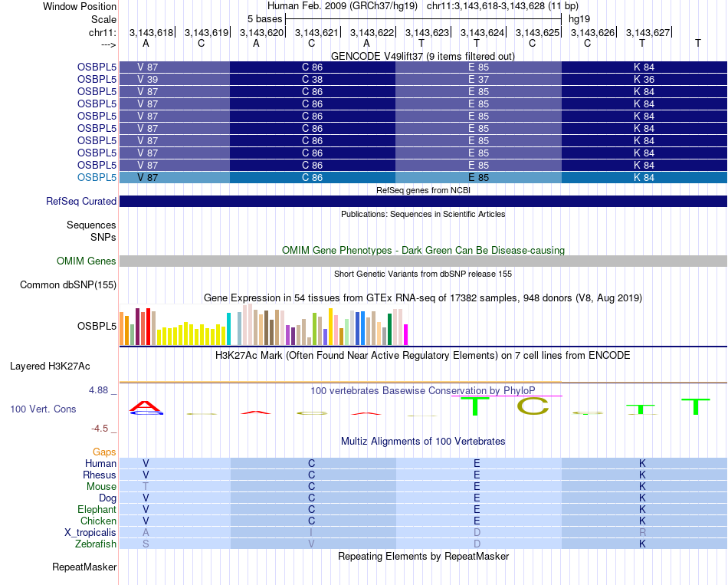Click the magenta bar ending the GTEx chart

(406, 334)
